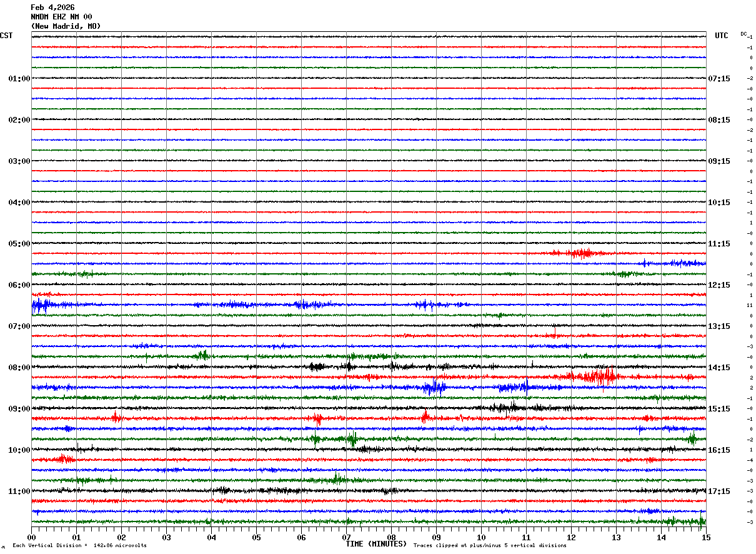Click the 15 minute tick label

[706, 537]
